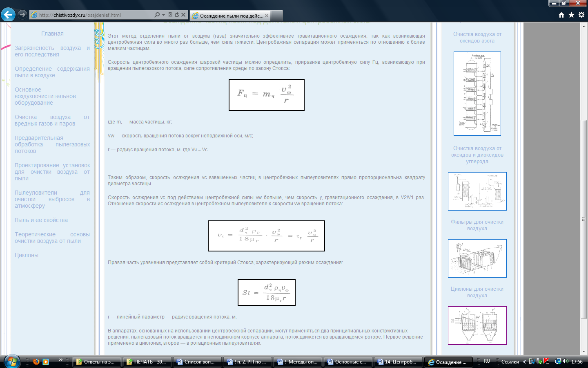Click the nitrogen oxides column apparatus thumbnail
This screenshot has height=368, width=588.
[477, 94]
